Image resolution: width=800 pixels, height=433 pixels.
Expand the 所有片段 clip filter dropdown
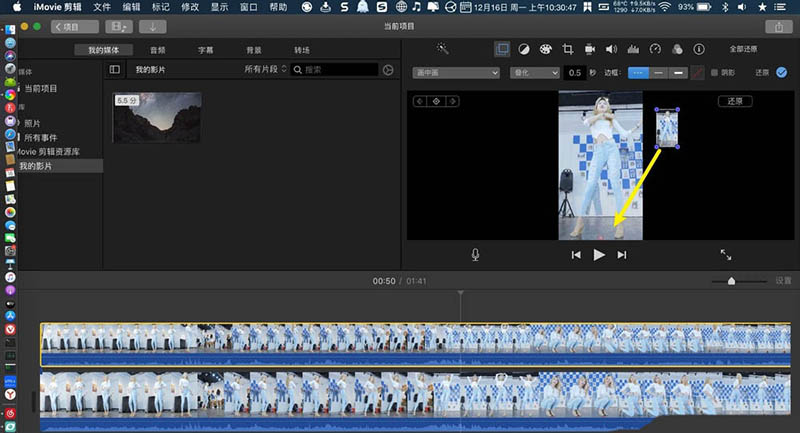(266, 69)
